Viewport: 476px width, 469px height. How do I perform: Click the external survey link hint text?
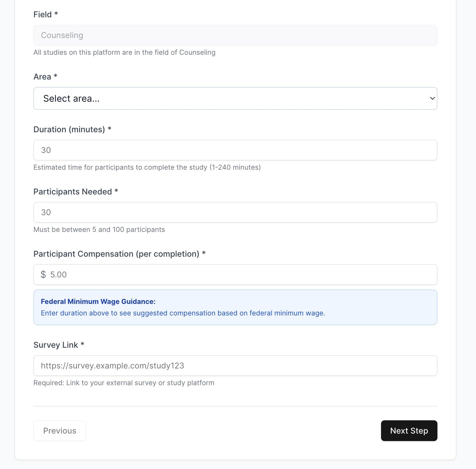click(124, 383)
